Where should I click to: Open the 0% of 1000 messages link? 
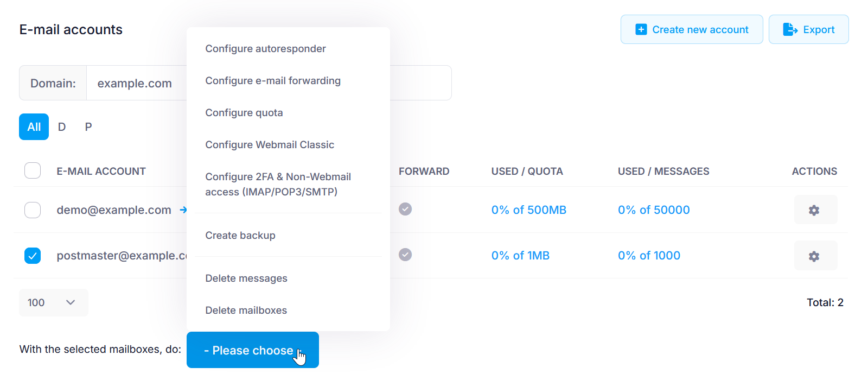(649, 256)
